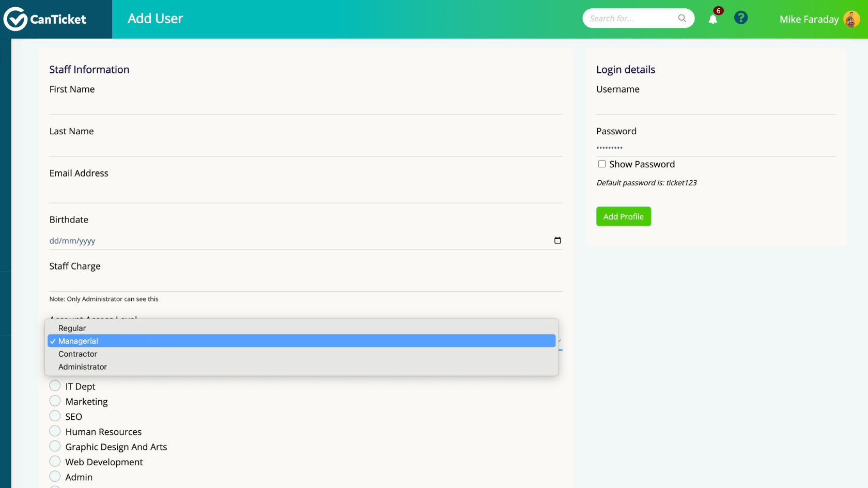Focus the Password field
Image resolution: width=868 pixels, height=488 pixels.
tap(716, 148)
